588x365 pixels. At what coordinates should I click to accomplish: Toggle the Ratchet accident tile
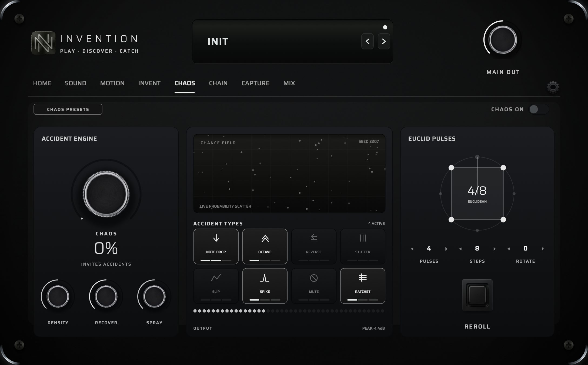coord(363,286)
